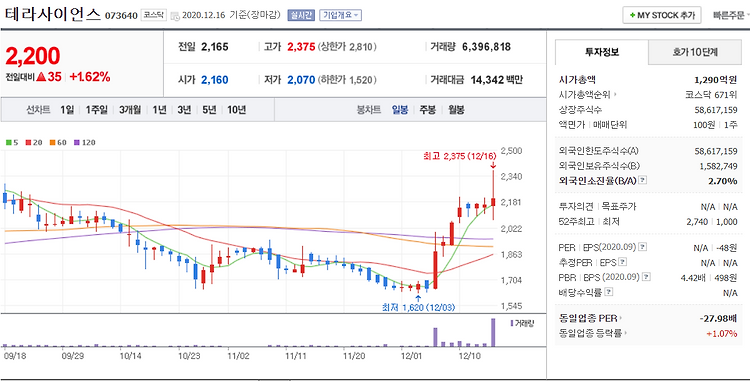The width and height of the screenshot is (750, 381).
Task: Select the 10년 line chart
Action: 236,110
